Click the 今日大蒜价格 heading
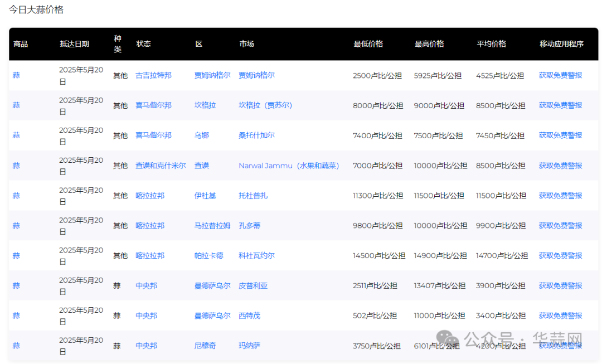The width and height of the screenshot is (602, 364). click(x=36, y=9)
